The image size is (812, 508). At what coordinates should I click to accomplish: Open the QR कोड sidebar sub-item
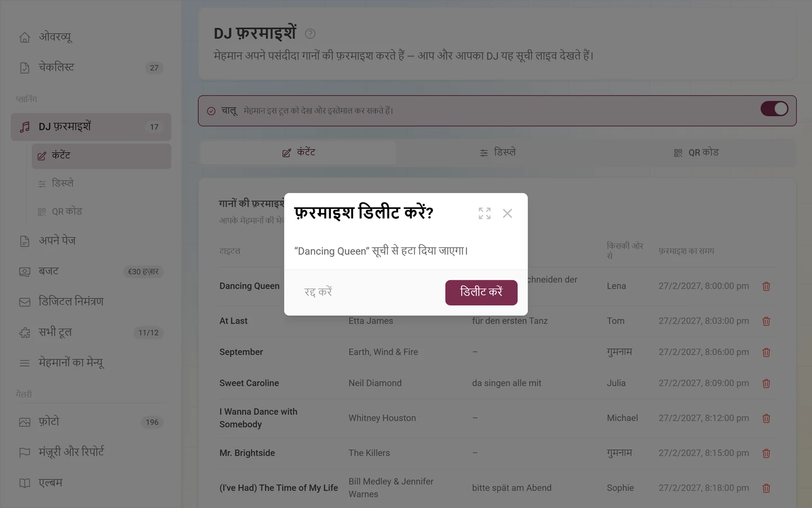tap(101, 212)
